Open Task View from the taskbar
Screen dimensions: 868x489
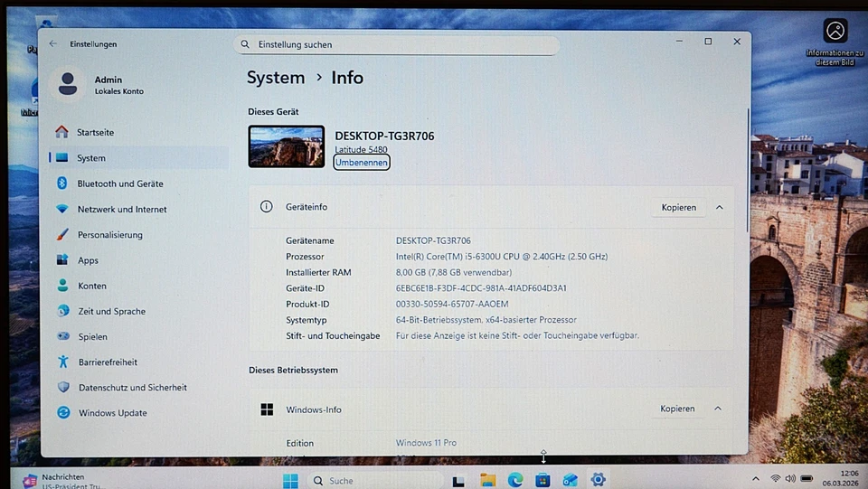[x=458, y=481]
